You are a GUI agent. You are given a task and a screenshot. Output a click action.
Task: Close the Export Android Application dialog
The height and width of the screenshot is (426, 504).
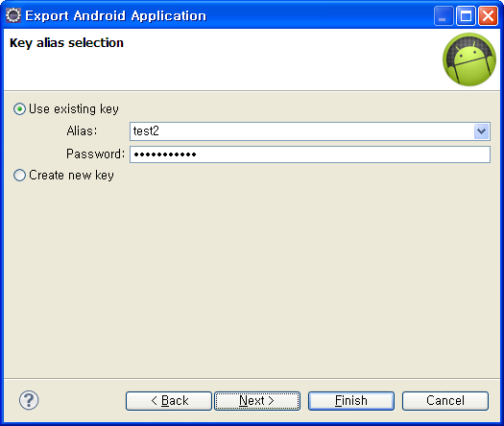tap(488, 15)
